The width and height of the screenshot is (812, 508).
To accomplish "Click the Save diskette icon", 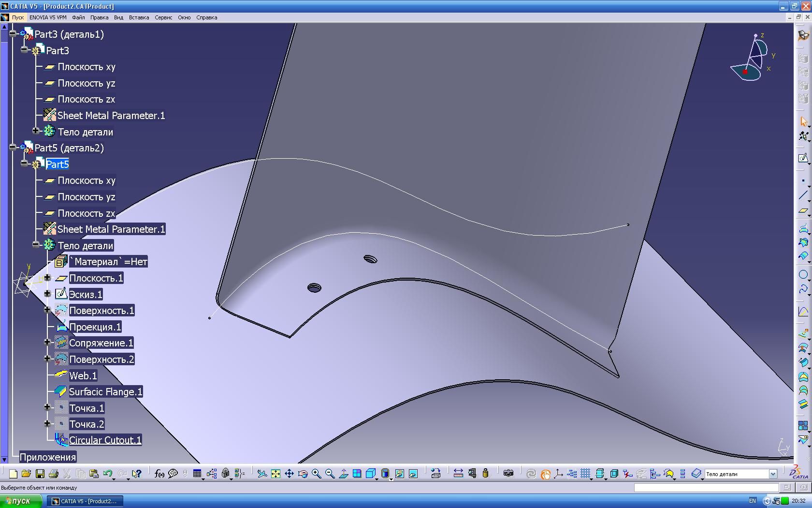I will pos(40,474).
